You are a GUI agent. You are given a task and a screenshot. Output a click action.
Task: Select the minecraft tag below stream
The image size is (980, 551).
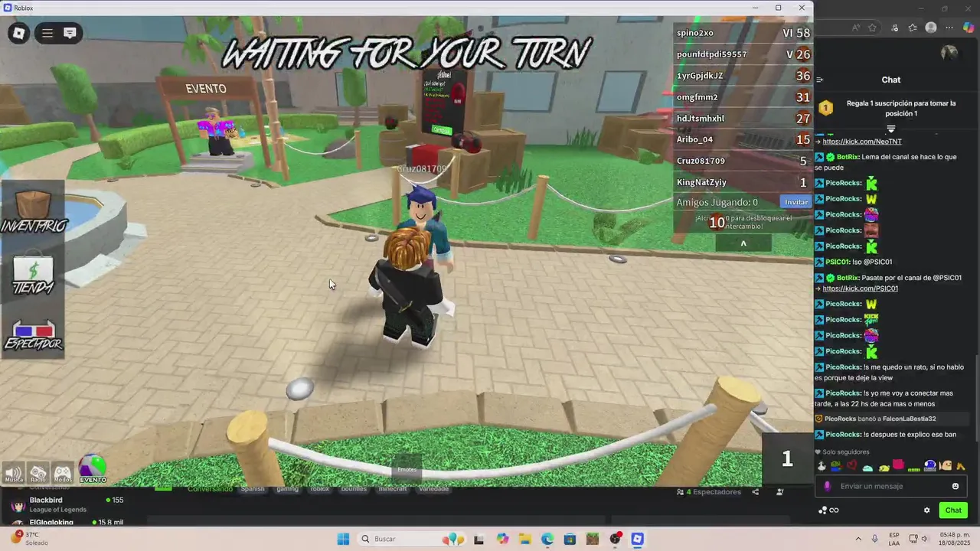(x=393, y=489)
